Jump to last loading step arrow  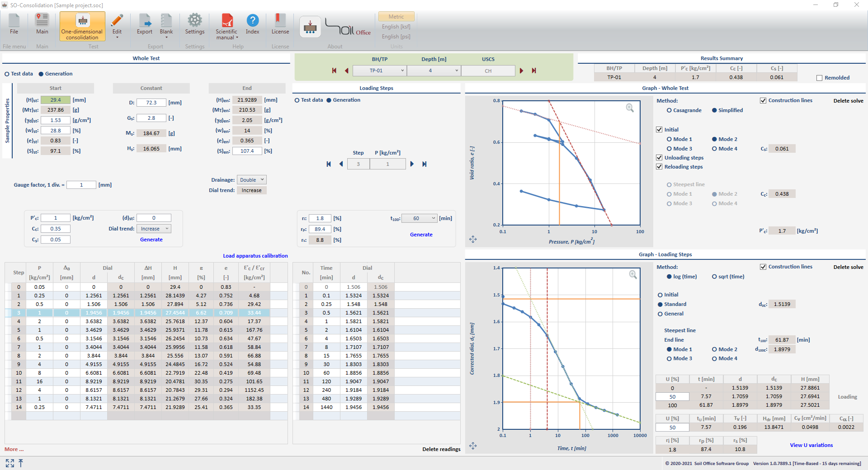[x=425, y=164]
